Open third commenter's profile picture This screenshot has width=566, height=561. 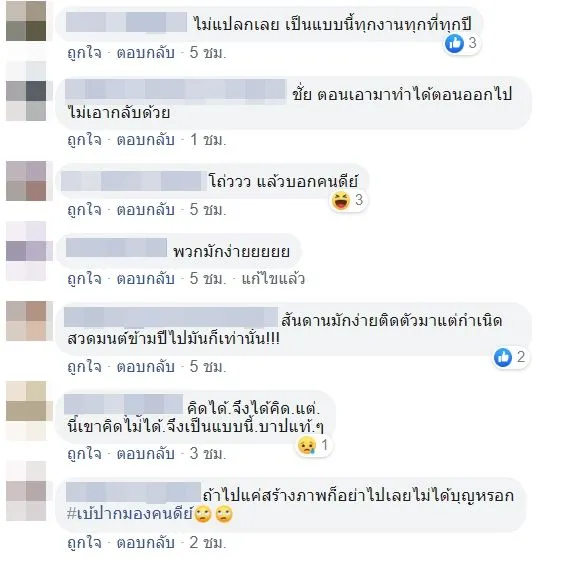[26, 181]
